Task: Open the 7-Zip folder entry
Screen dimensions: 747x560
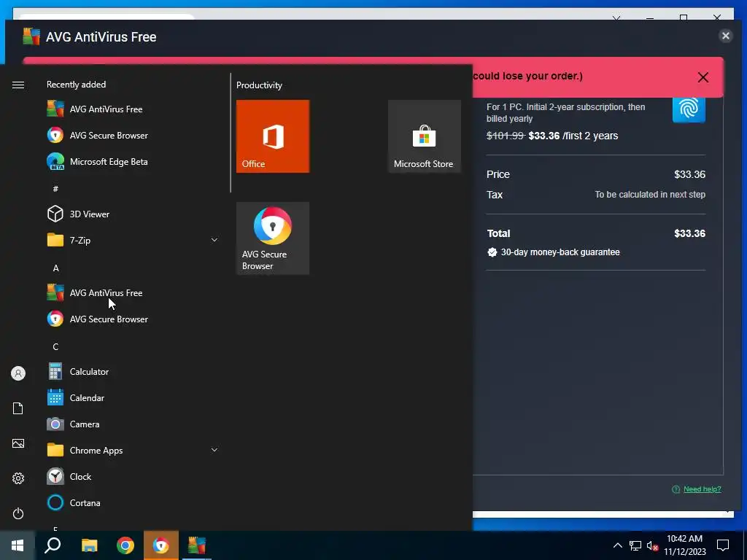Action: 133,240
